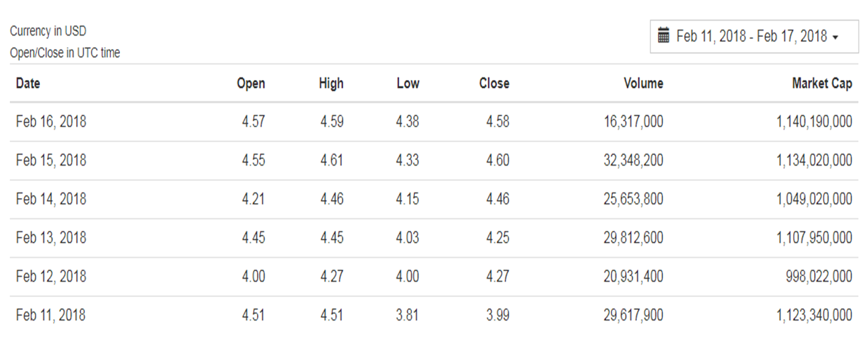Screen dimensions: 868x339
Task: Select the Market Cap column header
Action: (822, 83)
